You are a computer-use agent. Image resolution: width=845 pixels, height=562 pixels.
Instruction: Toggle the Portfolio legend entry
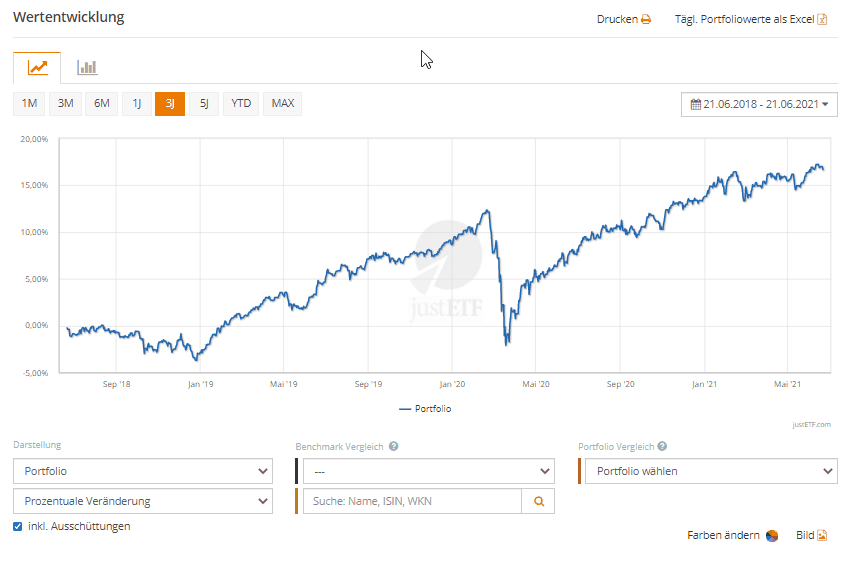pyautogui.click(x=424, y=408)
